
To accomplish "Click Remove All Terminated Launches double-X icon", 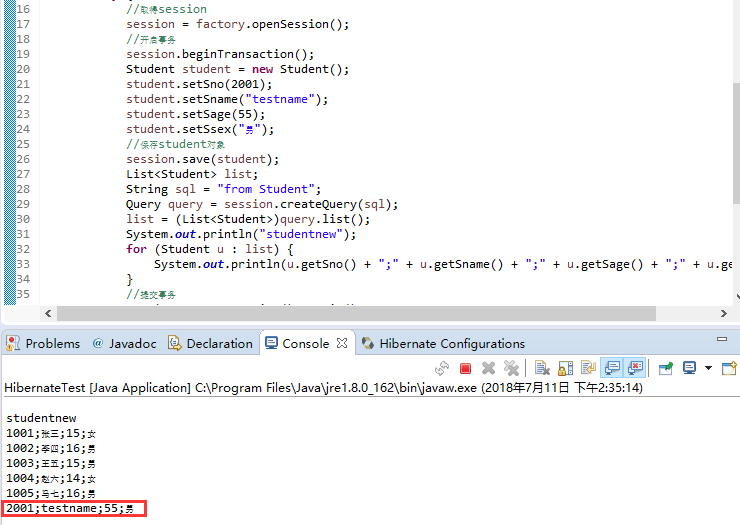I will (x=511, y=368).
